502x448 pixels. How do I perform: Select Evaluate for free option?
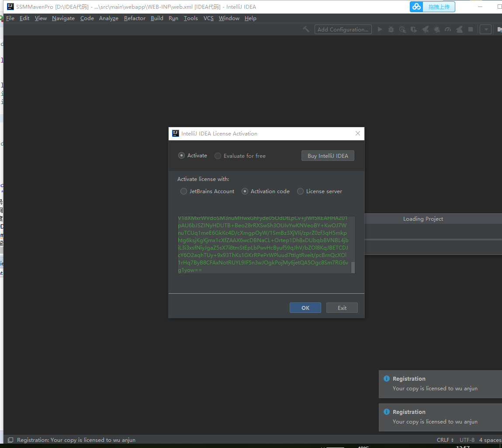[218, 156]
